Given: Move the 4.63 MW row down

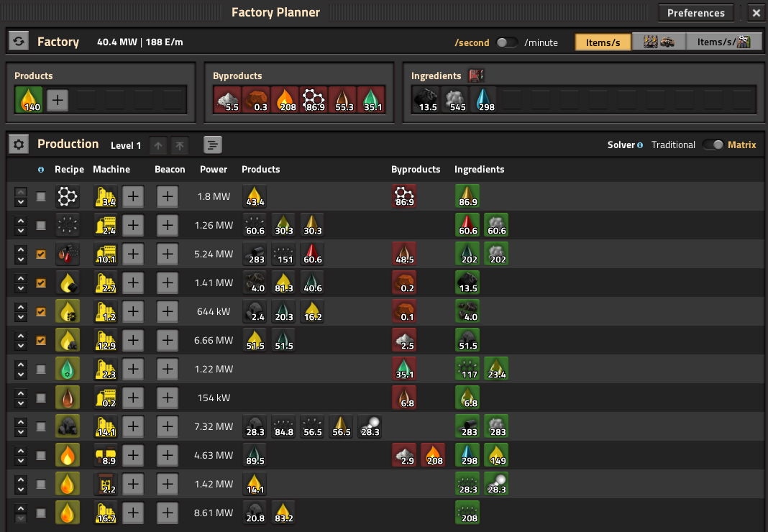Looking at the screenshot, I should (21, 461).
